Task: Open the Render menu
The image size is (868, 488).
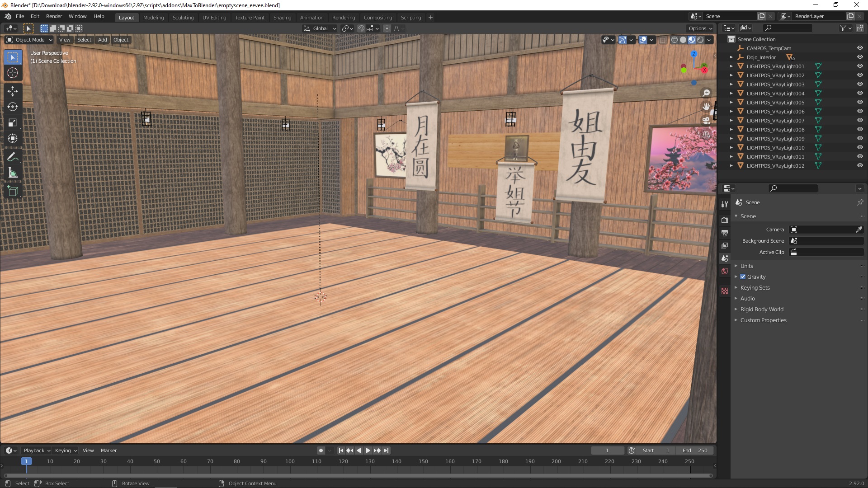Action: [x=54, y=16]
